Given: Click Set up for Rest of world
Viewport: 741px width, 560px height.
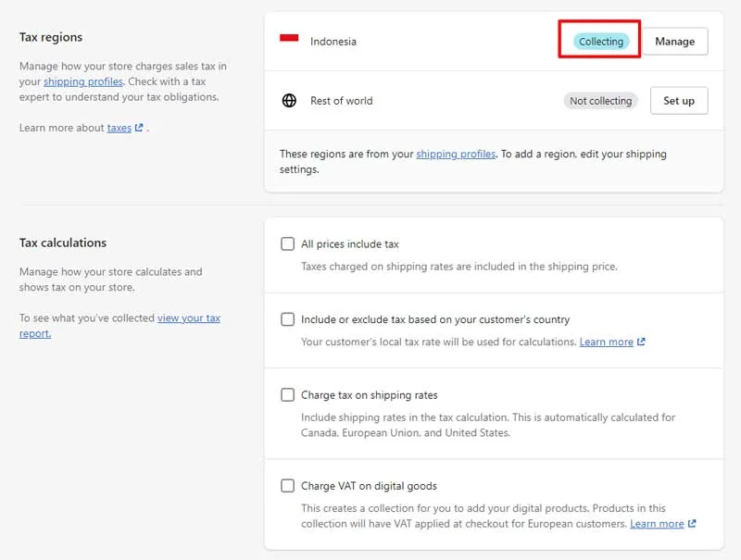Looking at the screenshot, I should [x=679, y=101].
